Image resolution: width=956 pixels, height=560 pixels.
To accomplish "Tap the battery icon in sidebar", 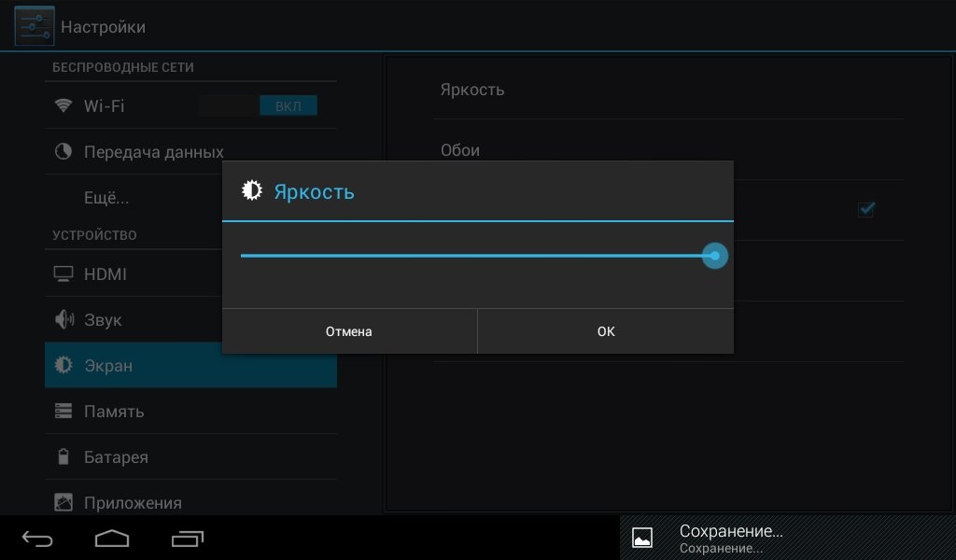I will [63, 457].
